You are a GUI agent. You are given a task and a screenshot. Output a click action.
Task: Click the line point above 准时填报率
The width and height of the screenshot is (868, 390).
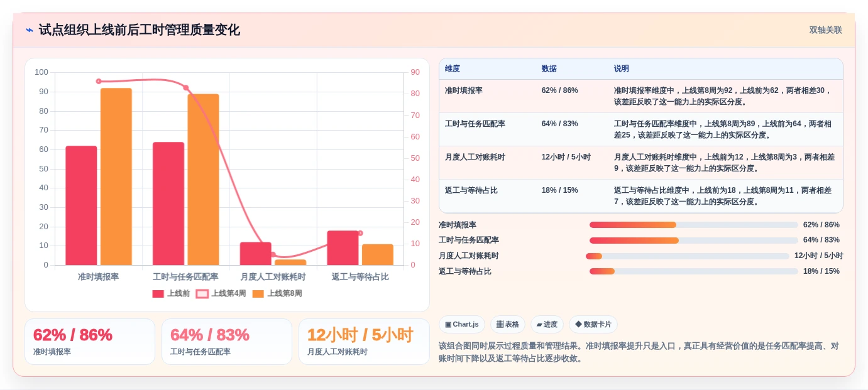point(99,81)
